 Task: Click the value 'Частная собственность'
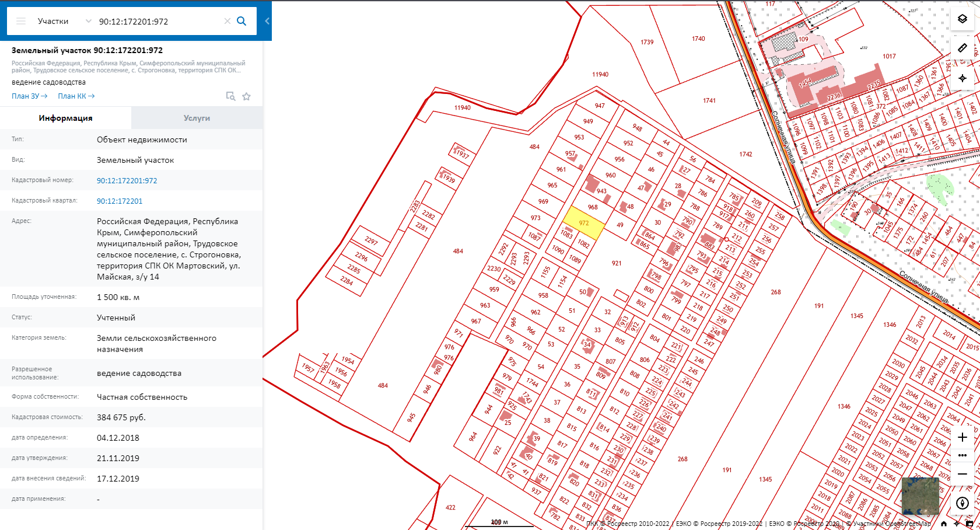pyautogui.click(x=142, y=397)
